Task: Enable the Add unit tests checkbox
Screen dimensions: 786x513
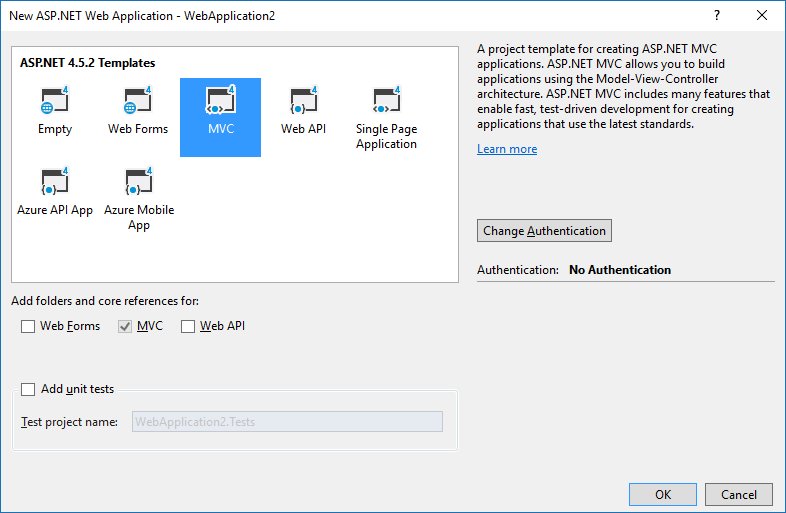Action: [x=28, y=389]
